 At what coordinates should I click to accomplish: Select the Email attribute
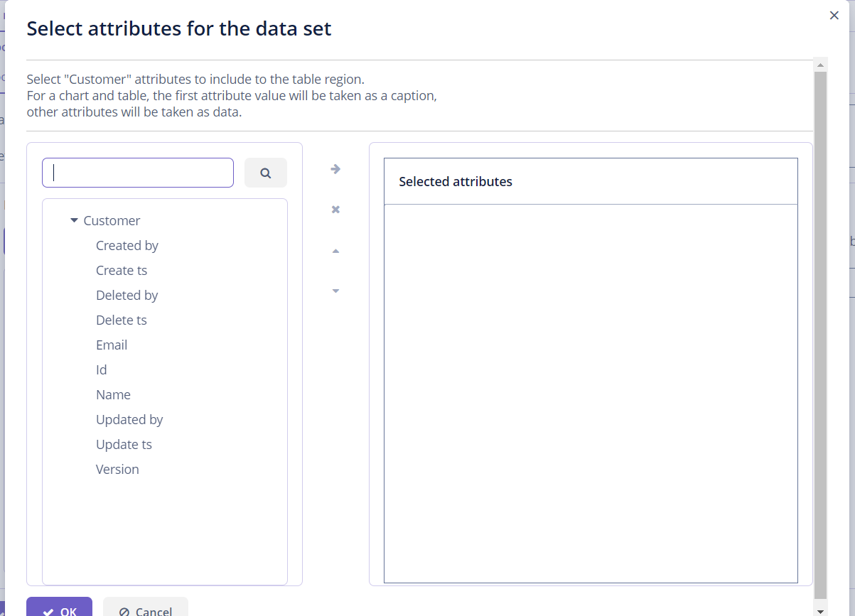[x=112, y=345]
